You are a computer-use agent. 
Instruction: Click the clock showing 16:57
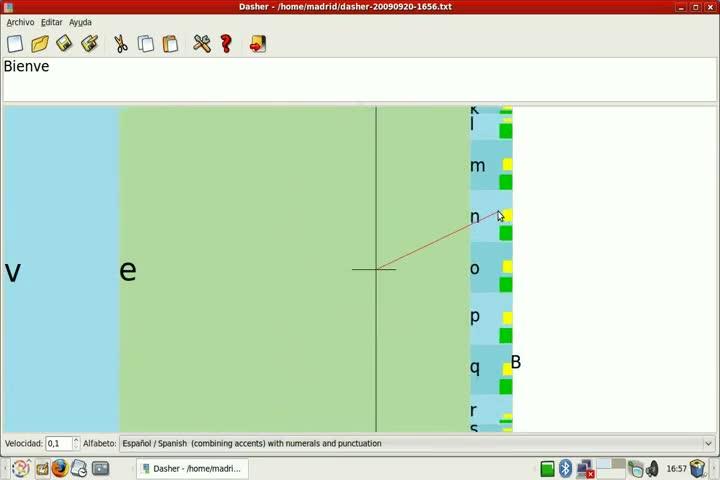click(676, 469)
